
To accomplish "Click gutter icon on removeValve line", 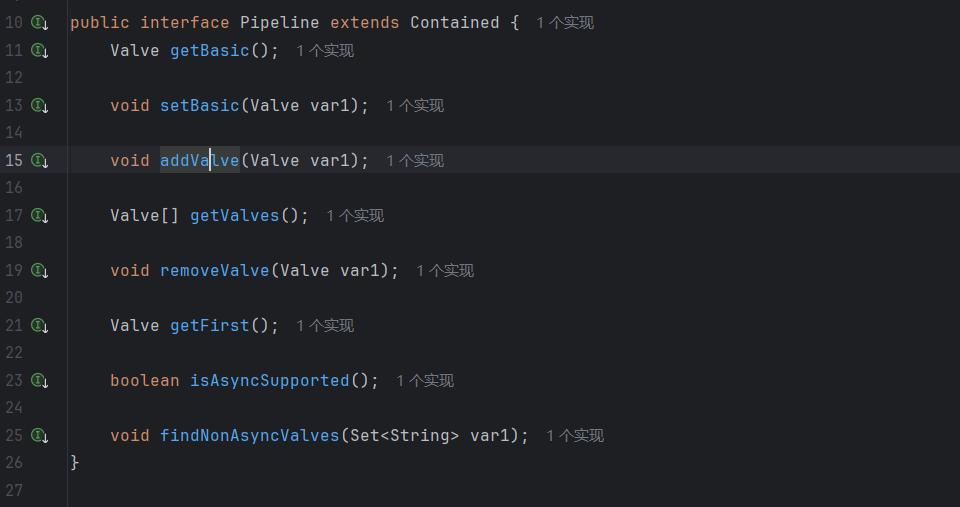I will pos(40,270).
